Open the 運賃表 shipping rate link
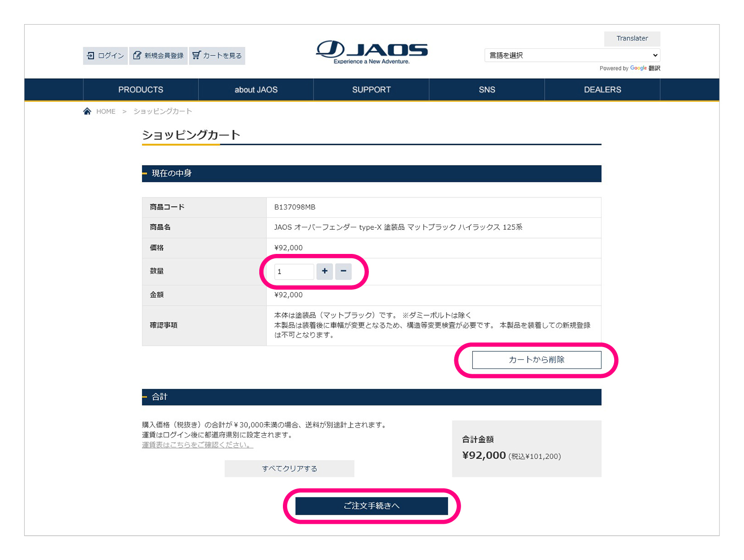 tap(197, 445)
